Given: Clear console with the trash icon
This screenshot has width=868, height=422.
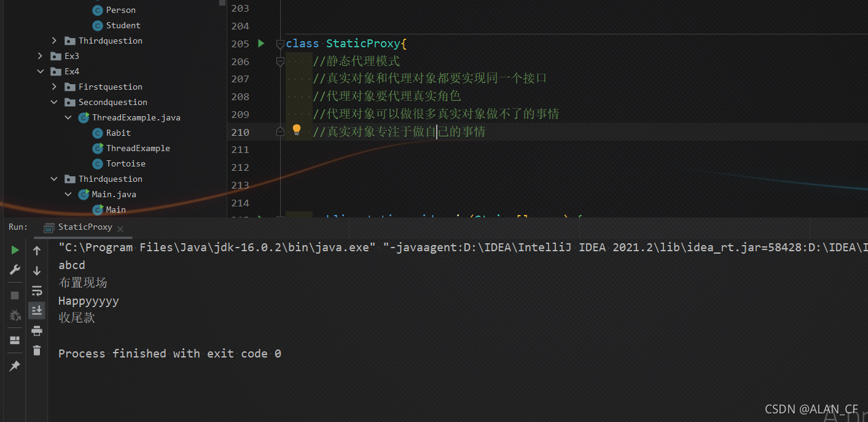Looking at the screenshot, I should (37, 350).
